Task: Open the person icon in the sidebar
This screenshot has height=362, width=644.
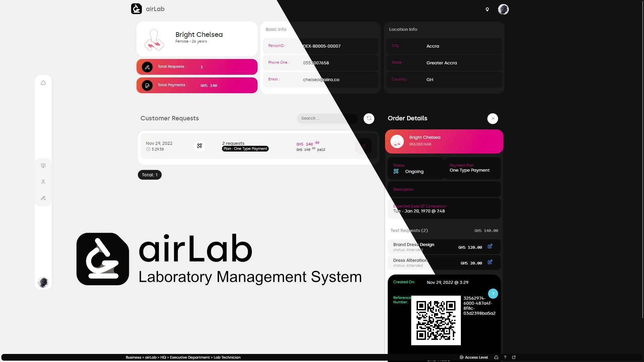Action: [x=43, y=182]
